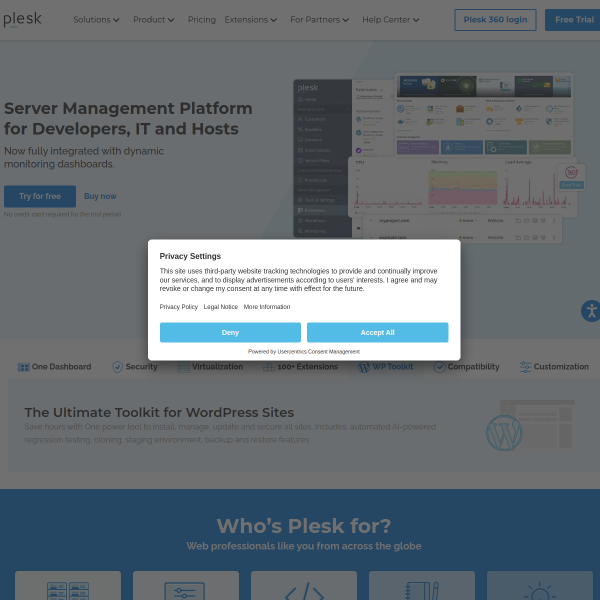The height and width of the screenshot is (600, 600).
Task: Click the lightbulb icon card
Action: [540, 585]
